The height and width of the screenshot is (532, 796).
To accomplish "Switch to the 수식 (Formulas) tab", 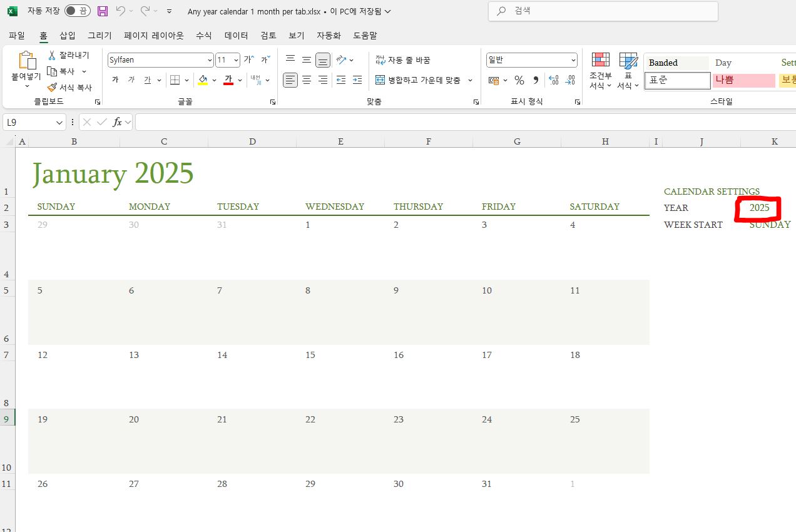I will point(204,36).
